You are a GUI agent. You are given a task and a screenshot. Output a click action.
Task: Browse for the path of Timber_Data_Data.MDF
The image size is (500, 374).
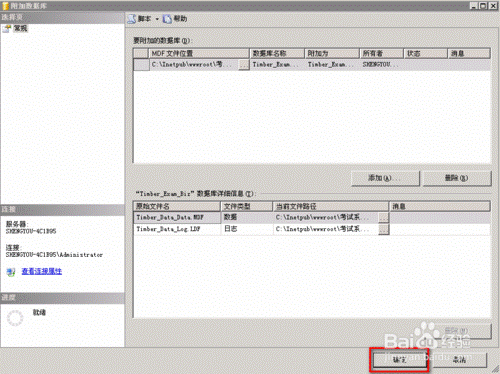(x=384, y=218)
